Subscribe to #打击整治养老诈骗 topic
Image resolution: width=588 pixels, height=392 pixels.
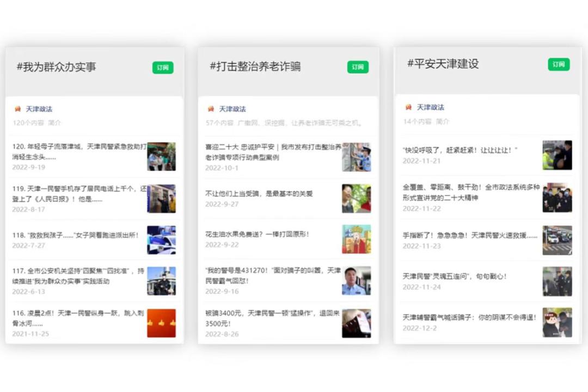(x=358, y=68)
